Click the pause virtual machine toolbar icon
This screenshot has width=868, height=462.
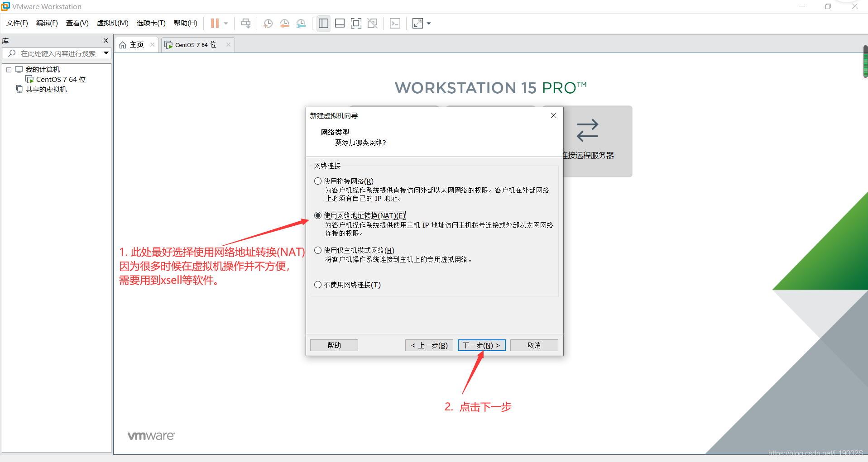pyautogui.click(x=215, y=23)
